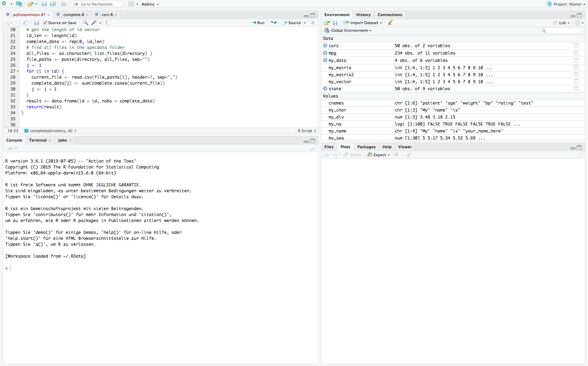Expand the mpg data frame entry
The height and width of the screenshot is (366, 588).
tap(325, 53)
